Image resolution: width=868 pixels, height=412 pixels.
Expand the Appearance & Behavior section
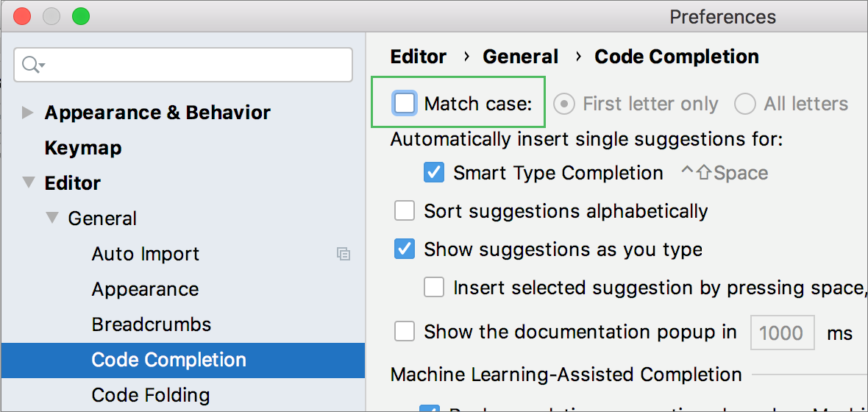[x=28, y=113]
